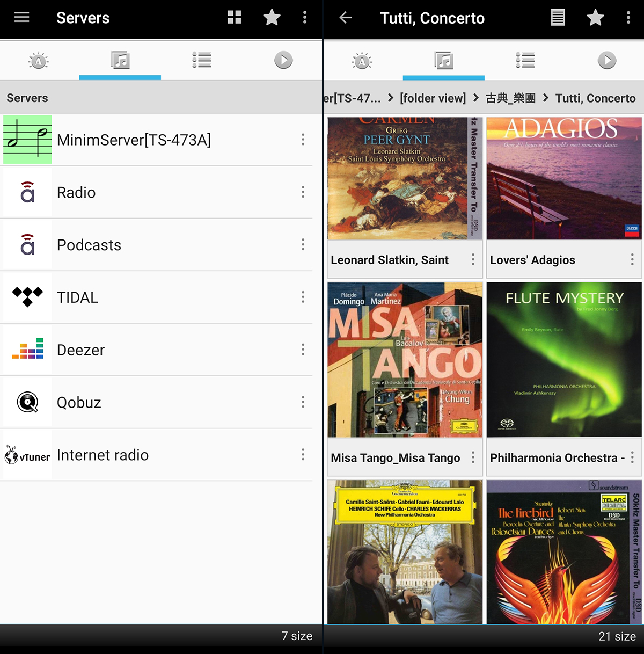Viewport: 644px width, 654px height.
Task: Open TIDAL row options menu
Action: click(x=303, y=297)
